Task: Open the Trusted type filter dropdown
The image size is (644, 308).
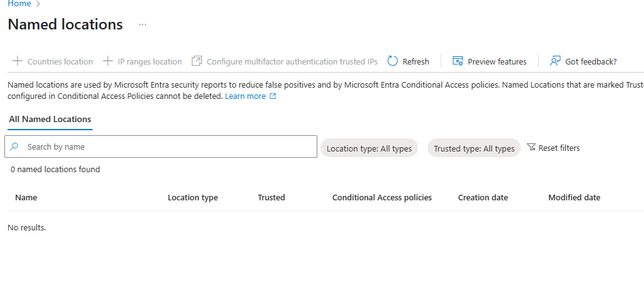Action: click(474, 148)
